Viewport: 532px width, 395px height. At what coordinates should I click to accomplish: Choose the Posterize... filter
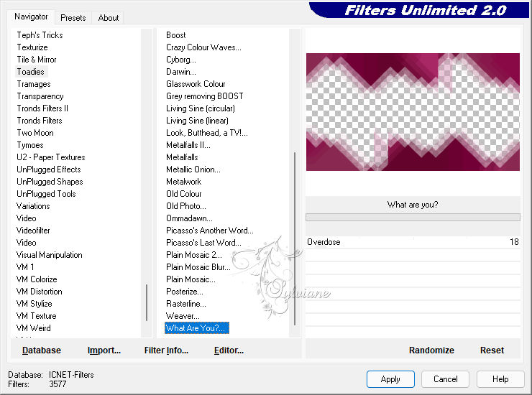(185, 292)
